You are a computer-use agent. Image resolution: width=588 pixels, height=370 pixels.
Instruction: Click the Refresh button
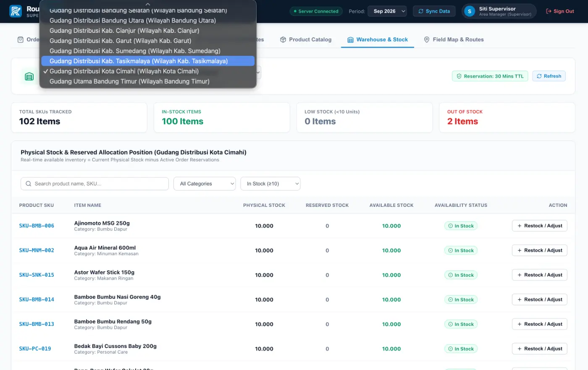pos(549,76)
